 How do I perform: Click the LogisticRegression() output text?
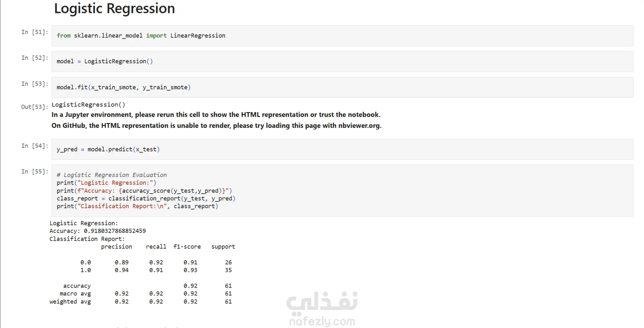[89, 105]
